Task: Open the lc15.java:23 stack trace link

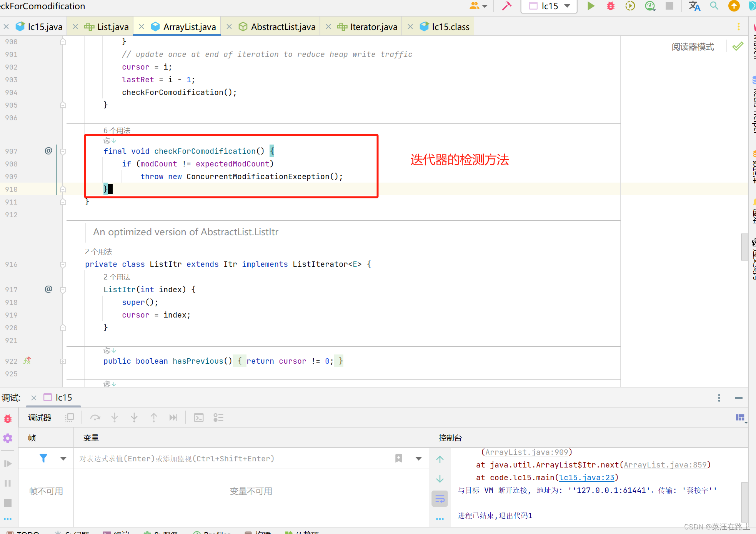Action: tap(587, 477)
